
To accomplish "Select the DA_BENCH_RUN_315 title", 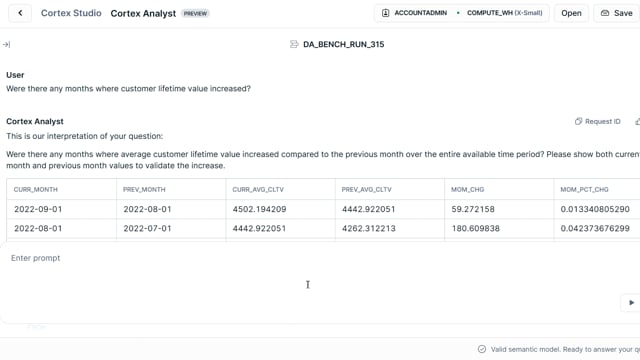I will (343, 44).
